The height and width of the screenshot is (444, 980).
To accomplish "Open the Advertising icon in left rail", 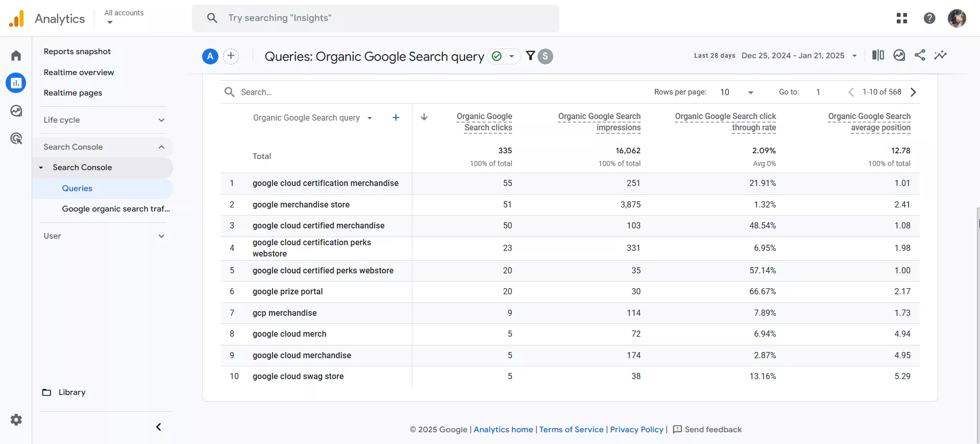I will pyautogui.click(x=16, y=138).
